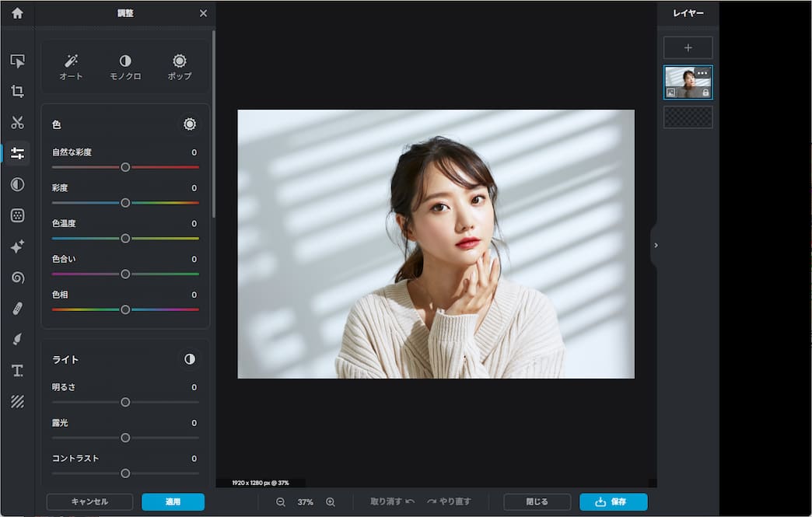Screen dimensions: 812x517
Task: Click the 色合い slider
Action: point(125,274)
